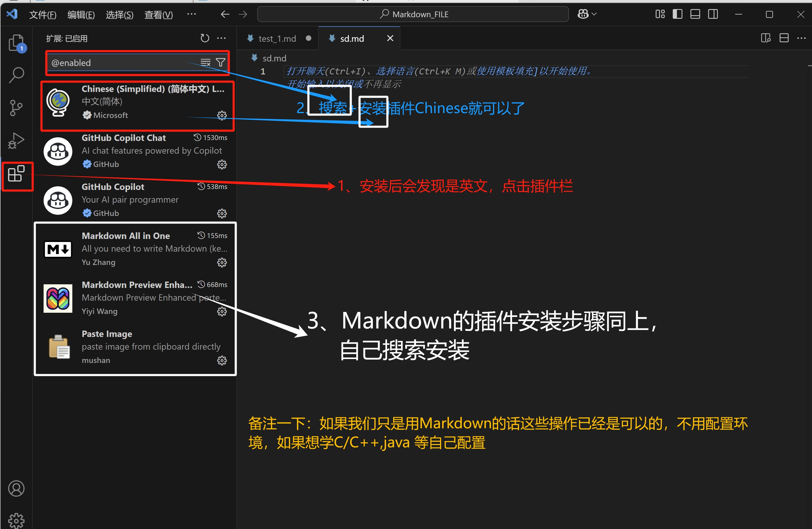812x529 pixels.
Task: Refresh the extensions list
Action: (205, 38)
